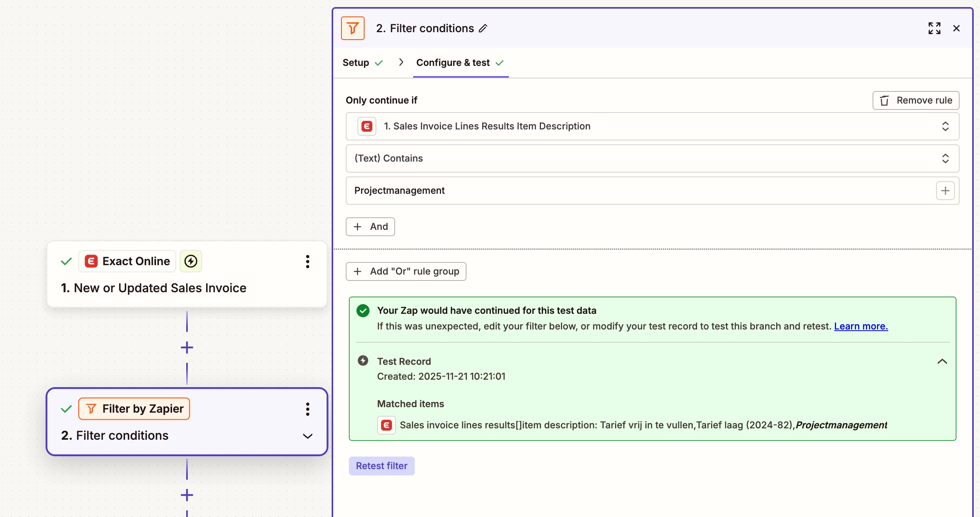Add a step between the trigger and the filter
Viewport: 980px width, 517px height.
(187, 348)
